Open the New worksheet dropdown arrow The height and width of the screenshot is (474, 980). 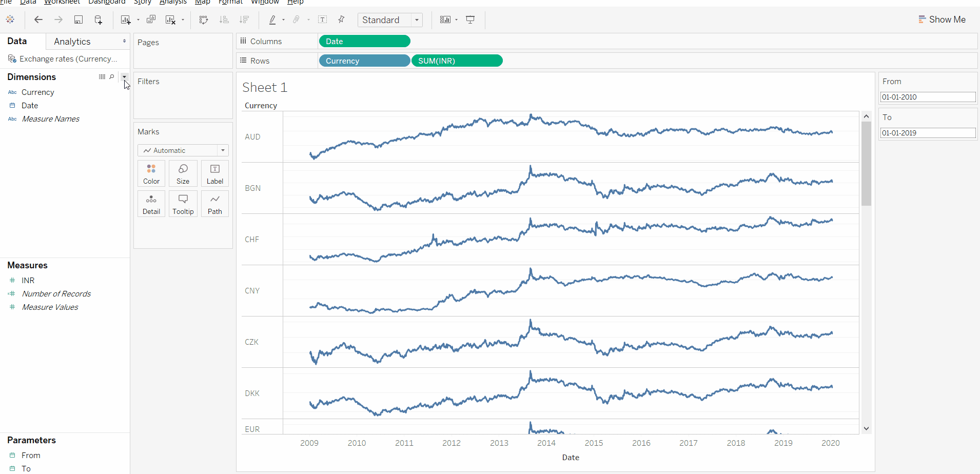coord(138,20)
